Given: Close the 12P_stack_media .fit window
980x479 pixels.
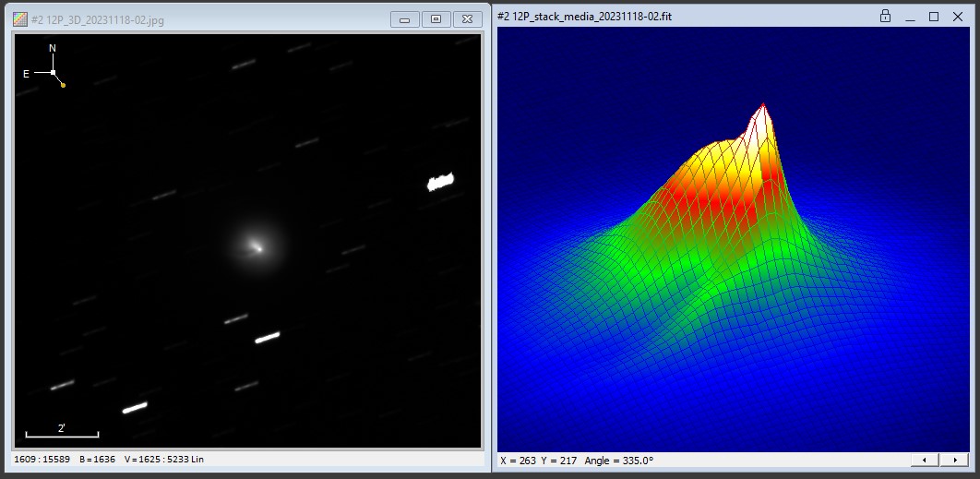Looking at the screenshot, I should pyautogui.click(x=957, y=17).
